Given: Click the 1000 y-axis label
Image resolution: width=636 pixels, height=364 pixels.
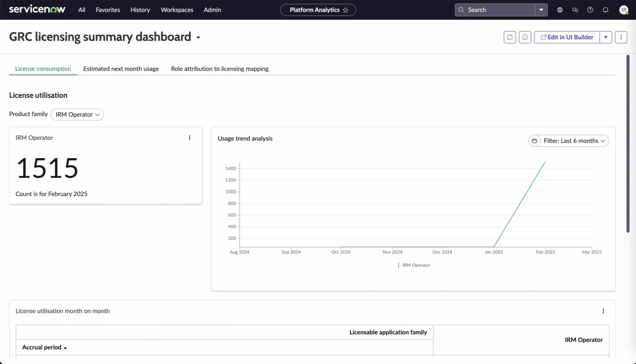Looking at the screenshot, I should coord(231,192).
